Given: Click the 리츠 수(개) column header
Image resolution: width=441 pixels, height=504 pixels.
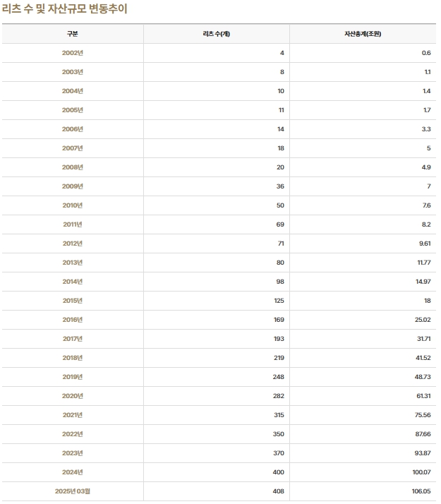Looking at the screenshot, I should pyautogui.click(x=217, y=34).
